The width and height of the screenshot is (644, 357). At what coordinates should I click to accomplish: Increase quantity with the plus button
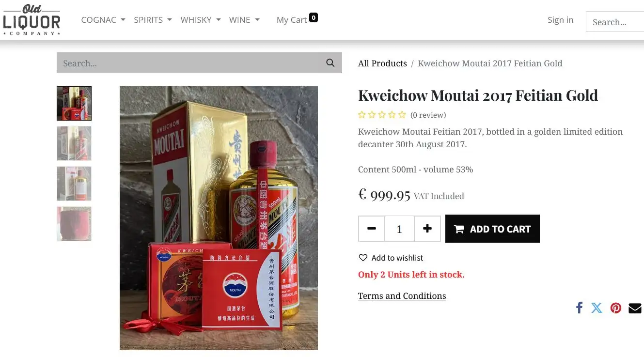427,228
